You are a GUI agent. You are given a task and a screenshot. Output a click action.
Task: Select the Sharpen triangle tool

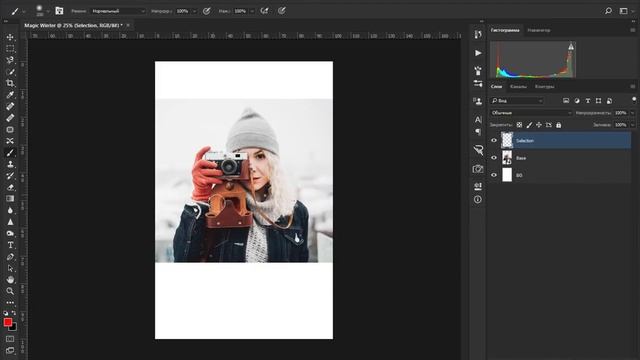tap(10, 222)
